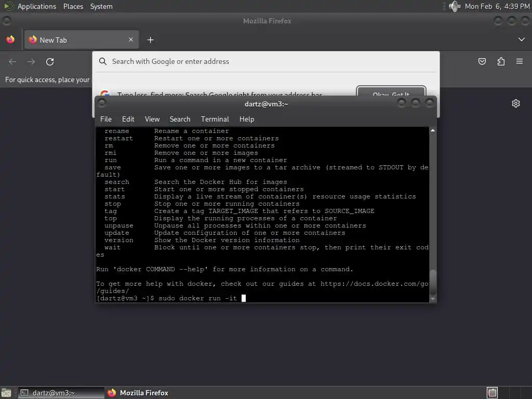Screen dimensions: 532x399
Task: Open the Places menu in the top panel
Action: (73, 6)
